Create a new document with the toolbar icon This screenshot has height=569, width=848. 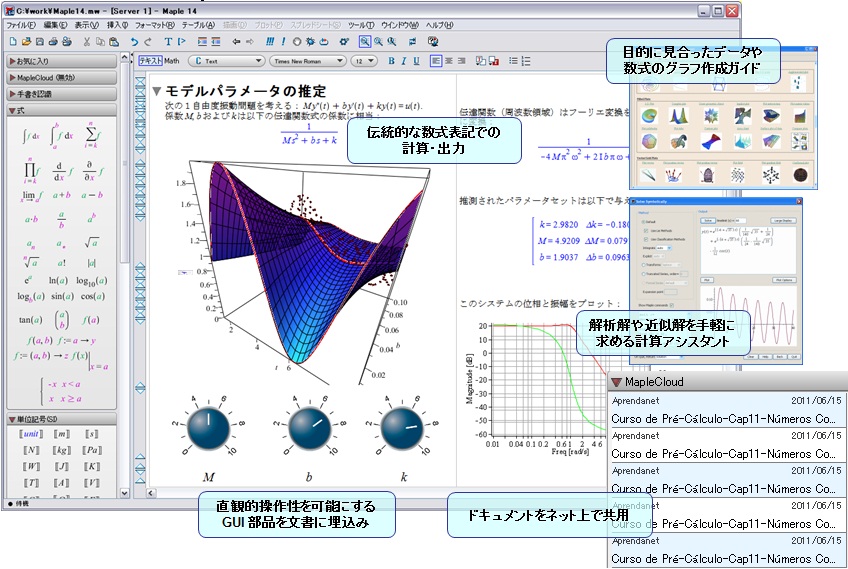[14, 42]
